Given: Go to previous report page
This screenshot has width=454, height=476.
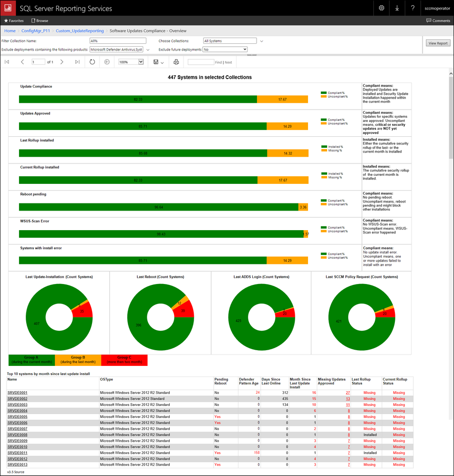Looking at the screenshot, I should click(x=22, y=62).
